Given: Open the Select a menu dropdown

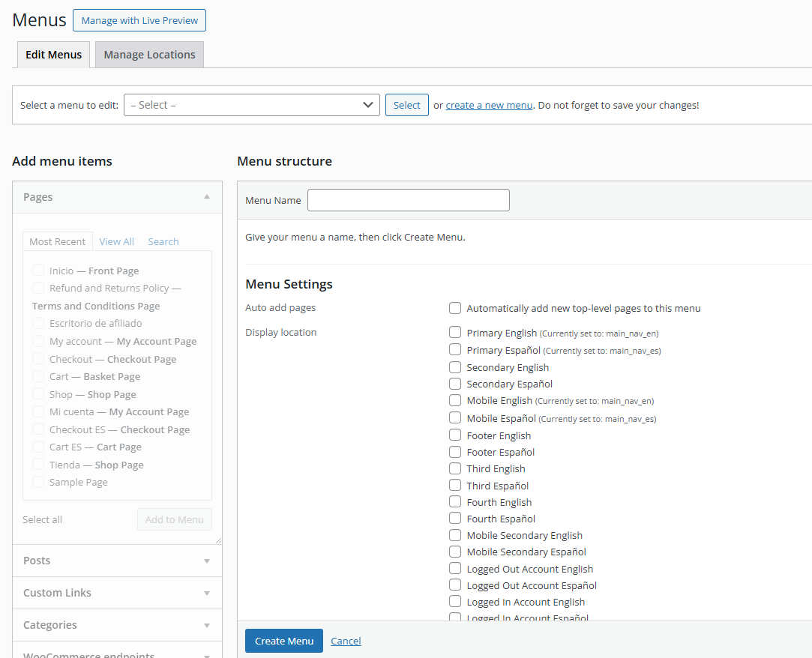Looking at the screenshot, I should click(x=251, y=105).
